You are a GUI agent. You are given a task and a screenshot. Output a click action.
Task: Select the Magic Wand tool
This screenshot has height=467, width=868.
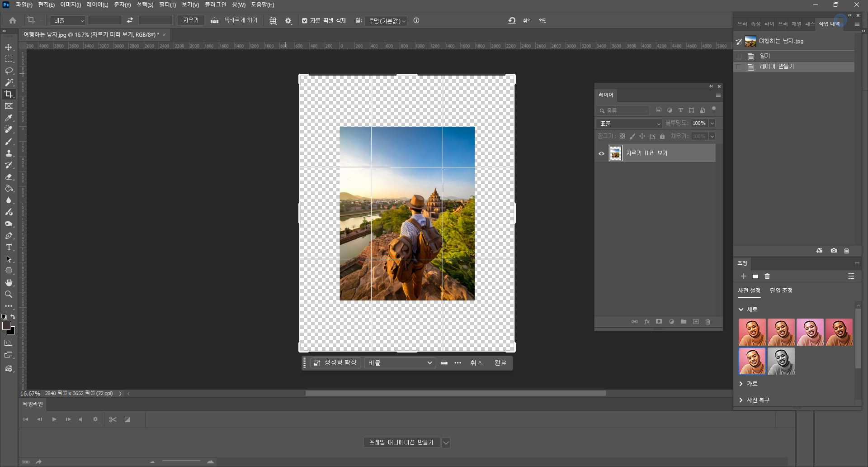coord(9,82)
